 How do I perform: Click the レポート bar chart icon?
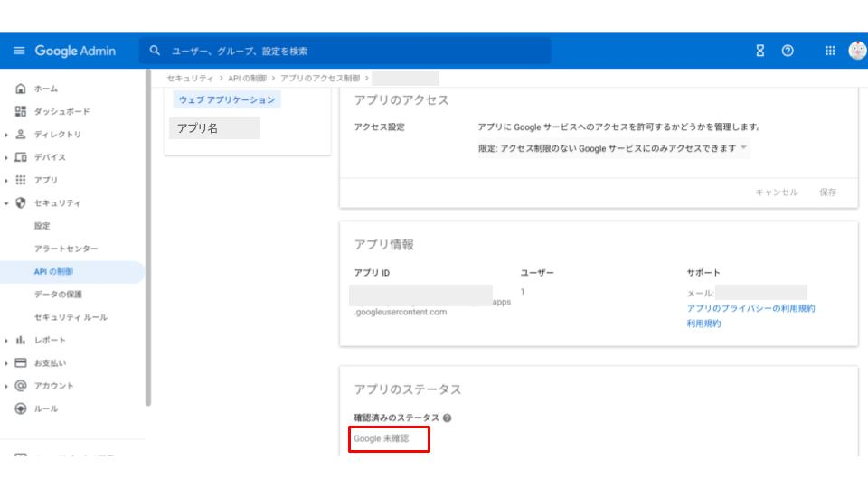click(21, 340)
